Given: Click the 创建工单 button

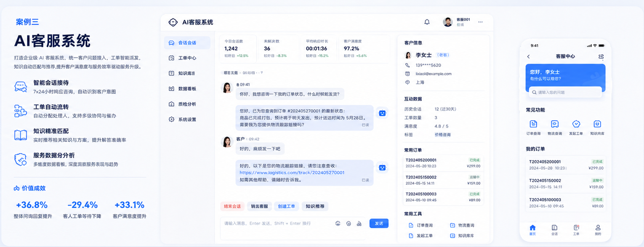Looking at the screenshot, I should point(286,206).
